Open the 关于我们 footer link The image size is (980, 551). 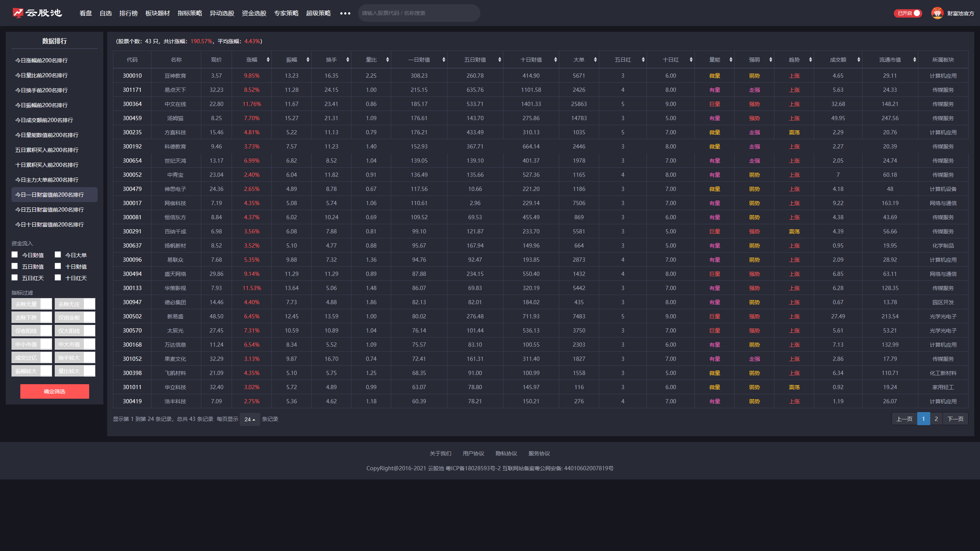(x=440, y=453)
